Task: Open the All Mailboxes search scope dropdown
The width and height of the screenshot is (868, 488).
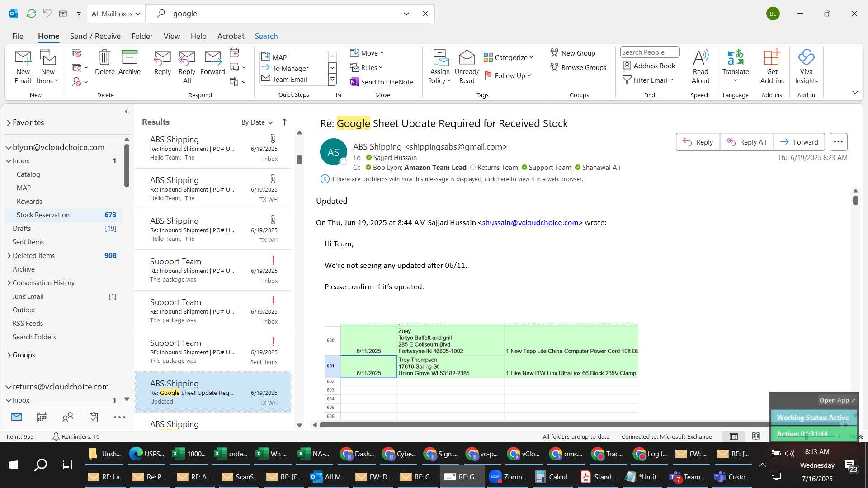Action: pyautogui.click(x=116, y=14)
